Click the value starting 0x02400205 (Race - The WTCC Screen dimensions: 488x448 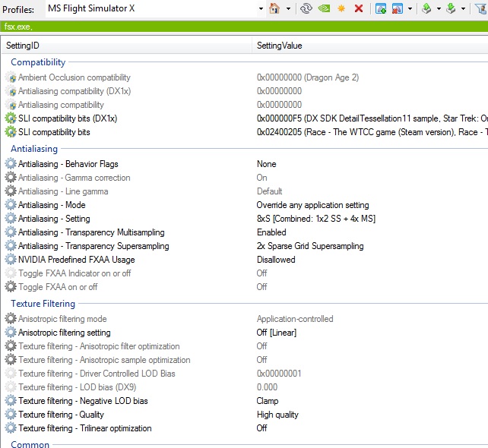372,132
